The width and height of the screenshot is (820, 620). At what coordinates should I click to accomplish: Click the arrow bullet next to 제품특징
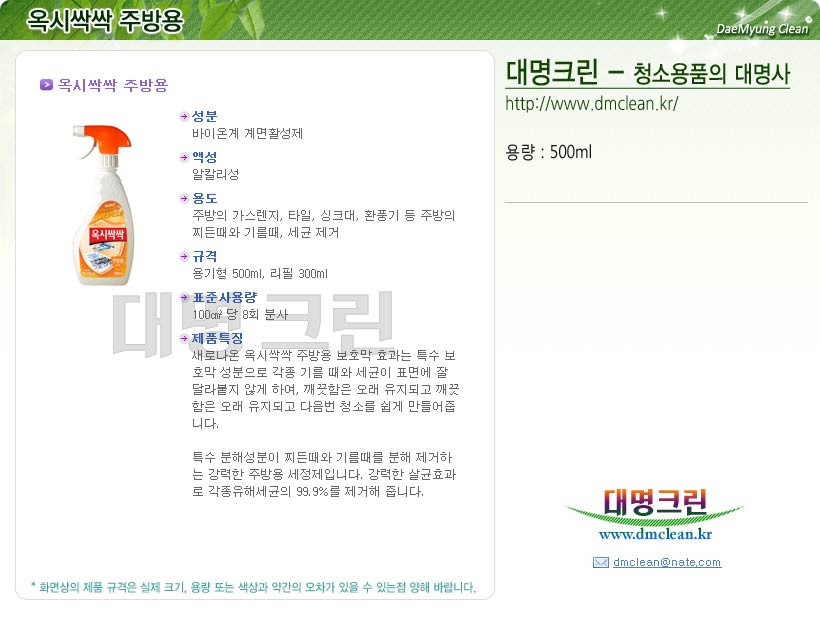184,338
